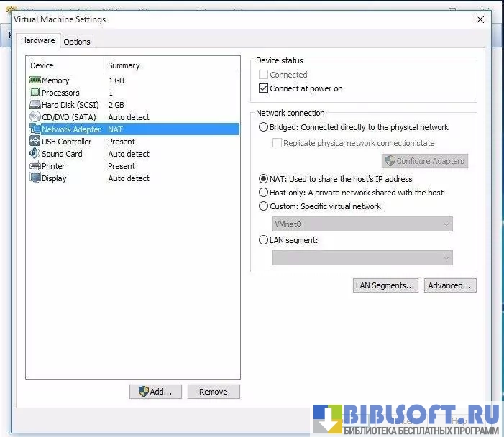Click the USB Controller icon
Viewport: 504px width, 437px height.
pyautogui.click(x=35, y=142)
